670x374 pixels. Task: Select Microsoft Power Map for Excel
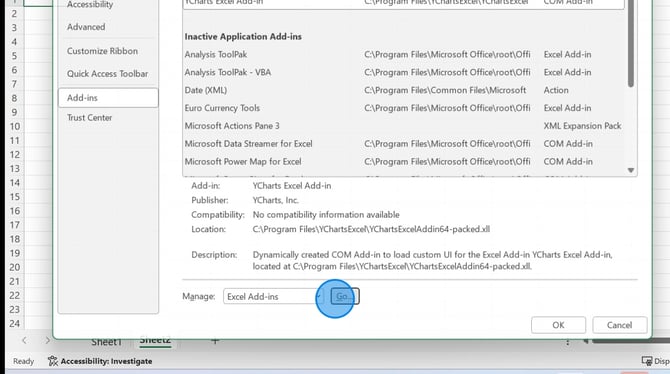(403, 162)
